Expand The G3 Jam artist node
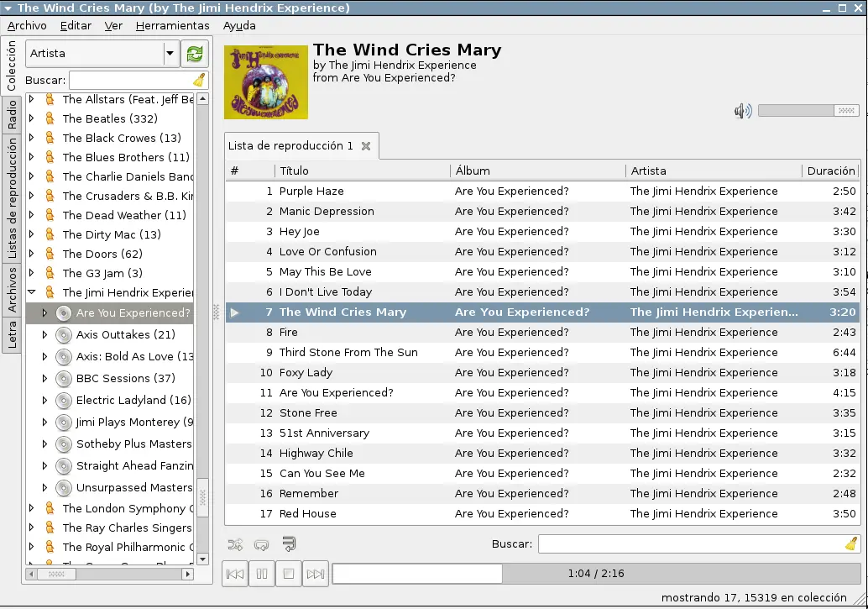 point(32,273)
